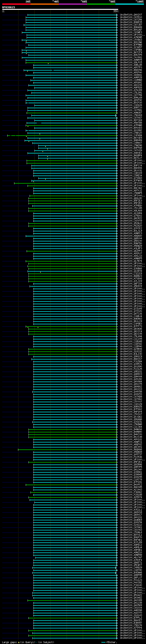Image resolution: width=146 pixels, height=644 pixels.
Task: Open hit UniRef100_C6TE10
Action: click(131, 17)
